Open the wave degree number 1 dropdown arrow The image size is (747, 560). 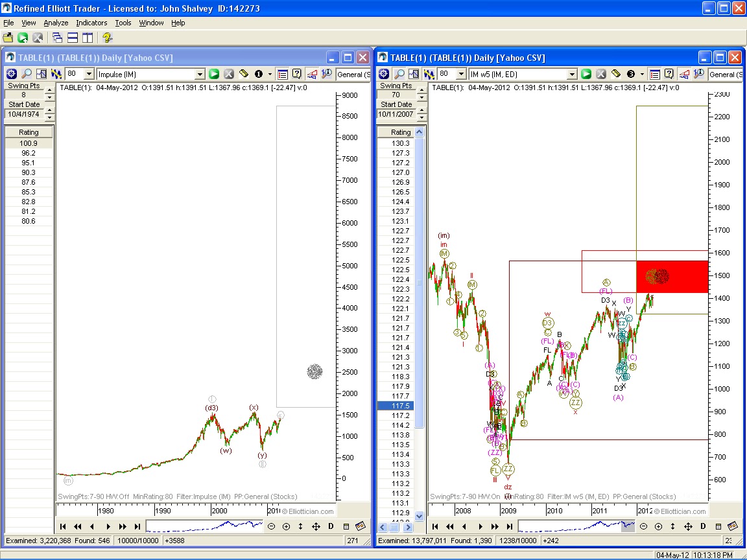pyautogui.click(x=270, y=74)
